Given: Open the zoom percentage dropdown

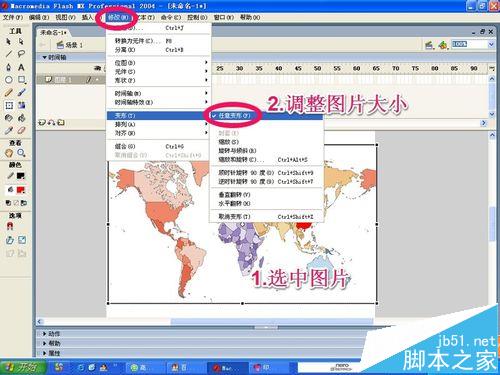Looking at the screenshot, I should point(491,44).
